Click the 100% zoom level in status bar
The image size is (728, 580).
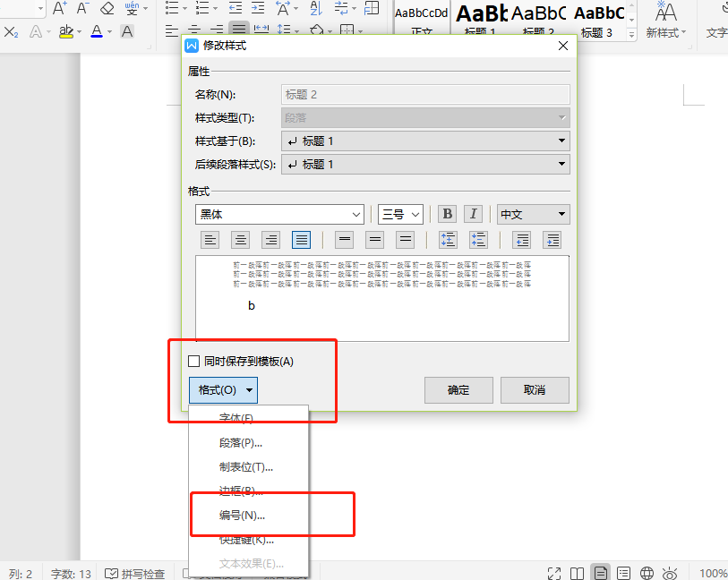click(x=712, y=572)
